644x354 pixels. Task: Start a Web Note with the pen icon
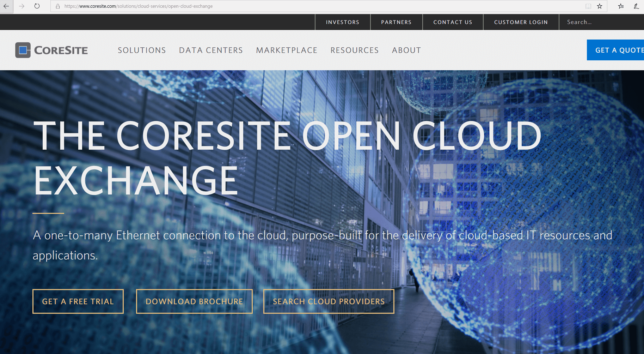point(636,6)
